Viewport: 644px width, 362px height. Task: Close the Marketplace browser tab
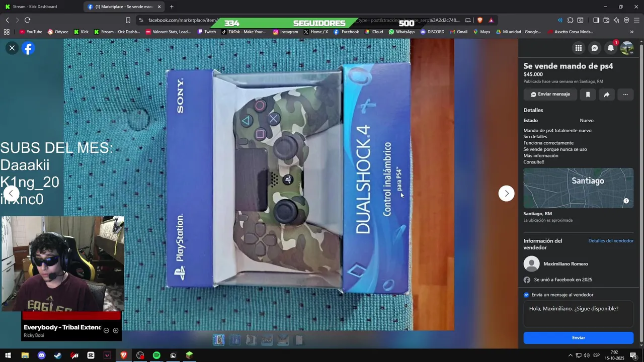tap(159, 7)
